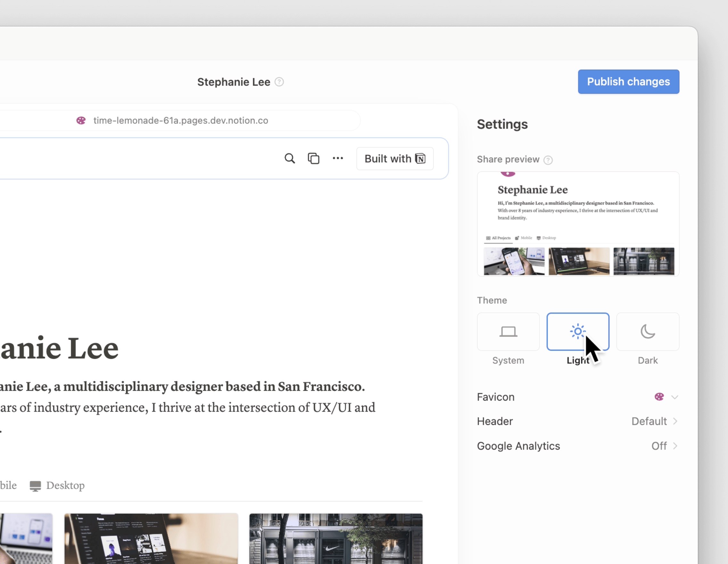Click the duplicate page icon

click(313, 158)
